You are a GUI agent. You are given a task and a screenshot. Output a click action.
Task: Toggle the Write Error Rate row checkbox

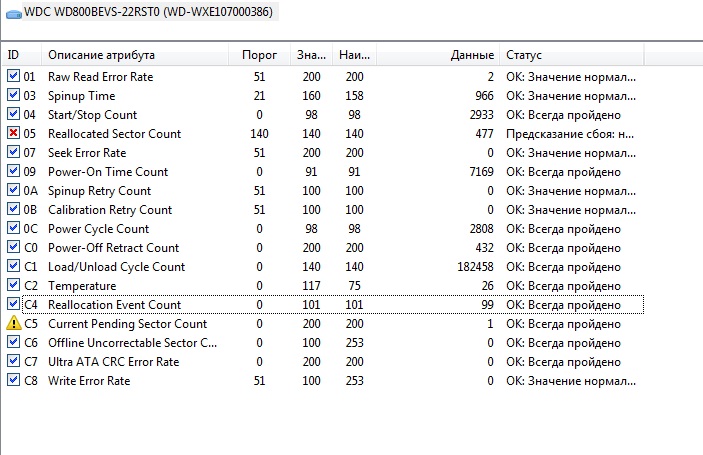point(13,381)
